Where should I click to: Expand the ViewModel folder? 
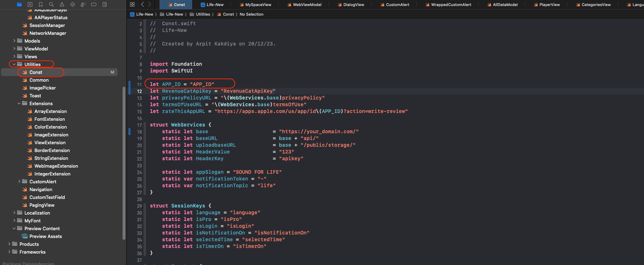(x=14, y=49)
